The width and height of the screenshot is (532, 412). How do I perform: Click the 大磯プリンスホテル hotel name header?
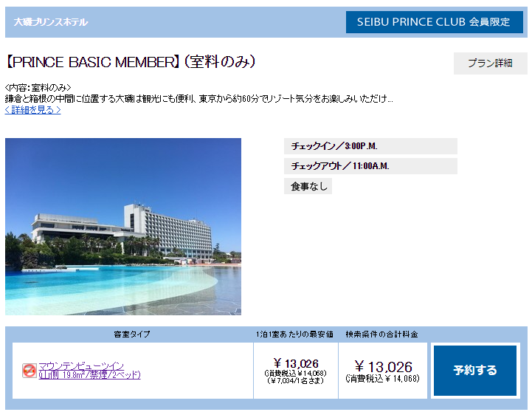[x=51, y=22]
